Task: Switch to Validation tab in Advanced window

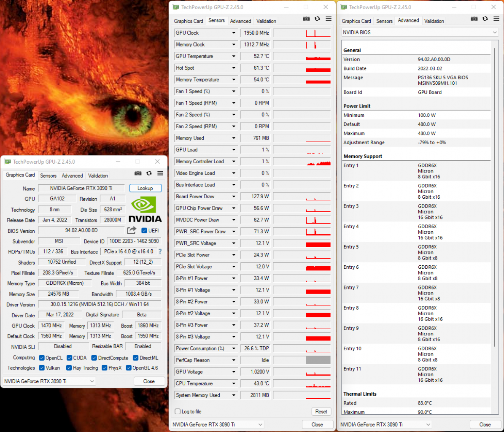Action: click(434, 21)
